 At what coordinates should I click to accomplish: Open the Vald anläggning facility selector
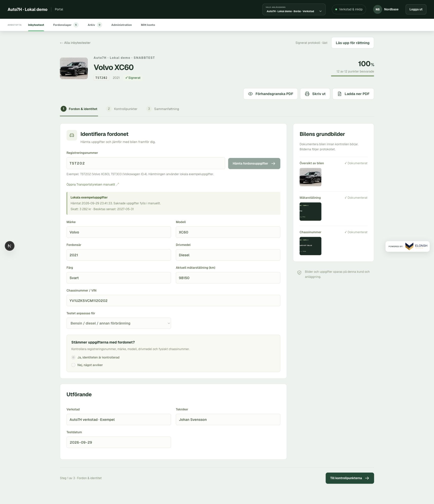(294, 9)
